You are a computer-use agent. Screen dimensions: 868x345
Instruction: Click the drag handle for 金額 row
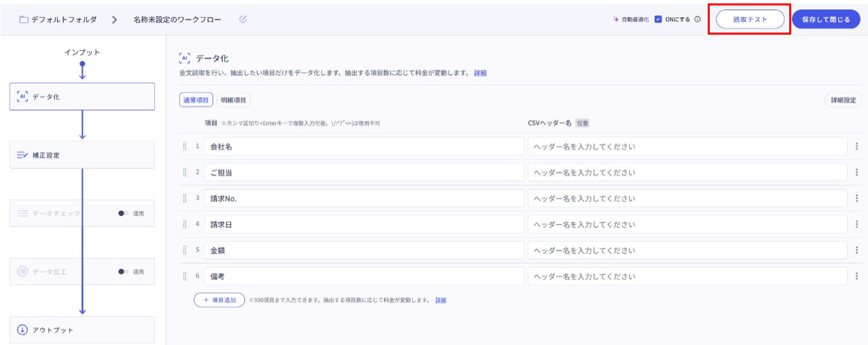(185, 250)
